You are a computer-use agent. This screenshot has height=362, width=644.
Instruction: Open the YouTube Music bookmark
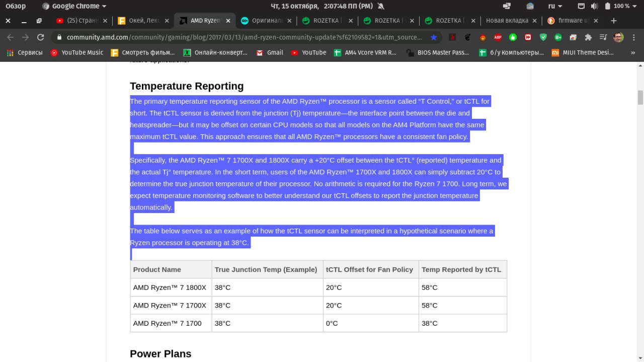pos(77,52)
